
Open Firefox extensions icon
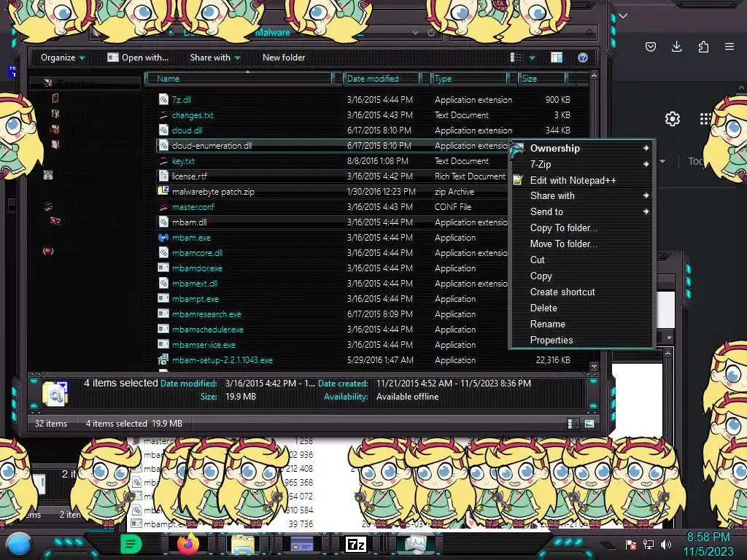point(703,47)
